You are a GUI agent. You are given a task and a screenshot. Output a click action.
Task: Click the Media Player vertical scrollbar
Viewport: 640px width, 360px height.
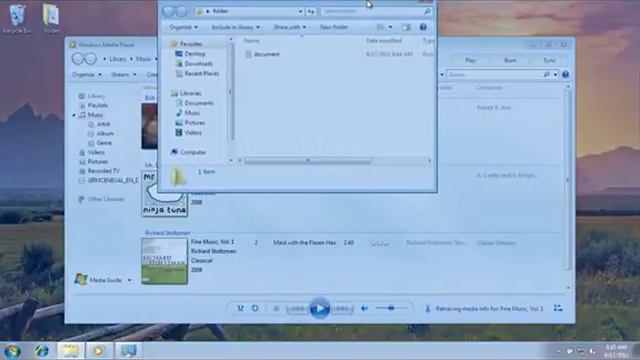568,180
